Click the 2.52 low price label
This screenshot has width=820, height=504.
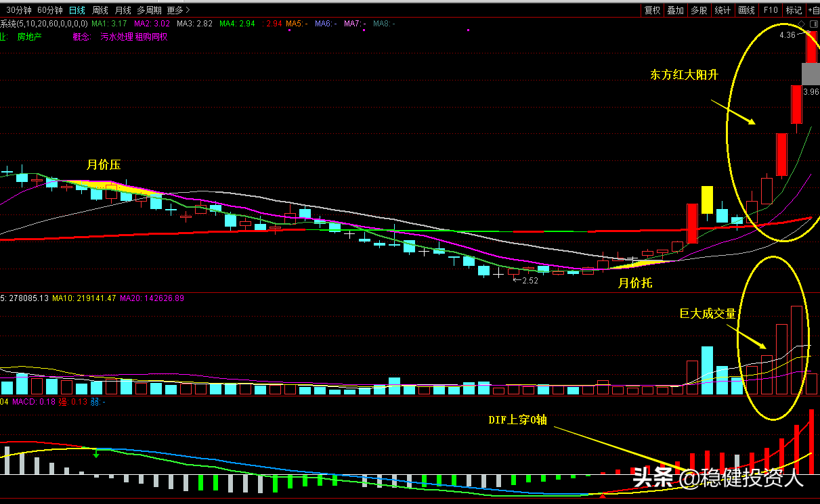(530, 280)
